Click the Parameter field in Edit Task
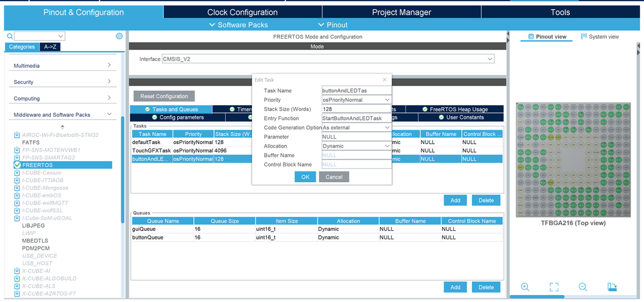This screenshot has height=302, width=644. [356, 137]
